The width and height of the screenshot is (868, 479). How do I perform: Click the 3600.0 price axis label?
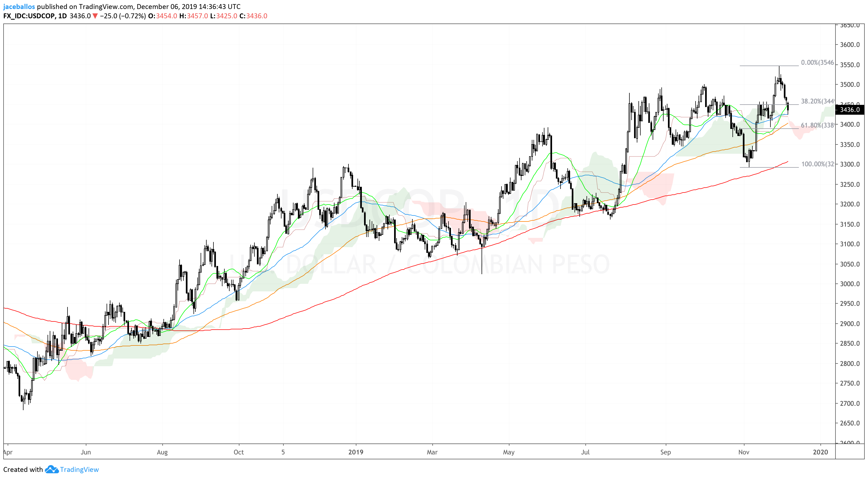point(850,45)
